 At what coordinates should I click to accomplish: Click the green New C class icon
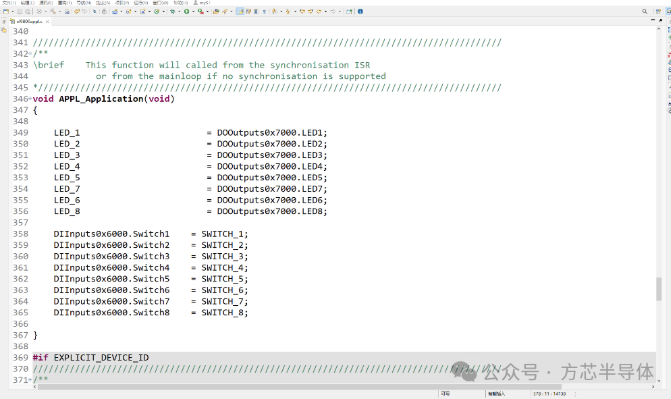(157, 12)
